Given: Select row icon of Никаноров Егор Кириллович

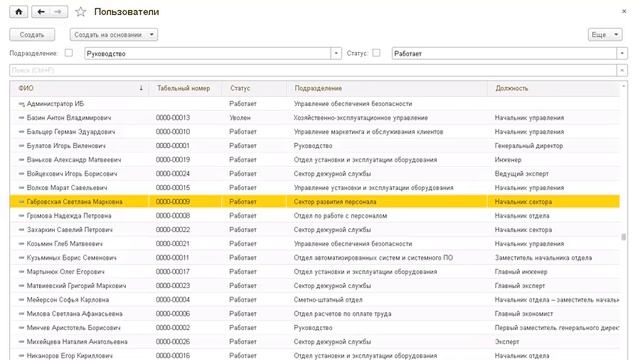Looking at the screenshot, I should [21, 356].
